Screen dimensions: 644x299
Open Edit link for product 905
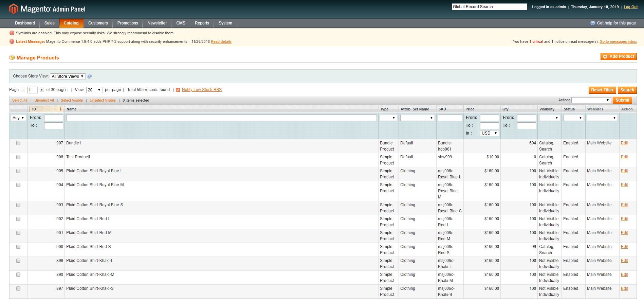pos(624,171)
